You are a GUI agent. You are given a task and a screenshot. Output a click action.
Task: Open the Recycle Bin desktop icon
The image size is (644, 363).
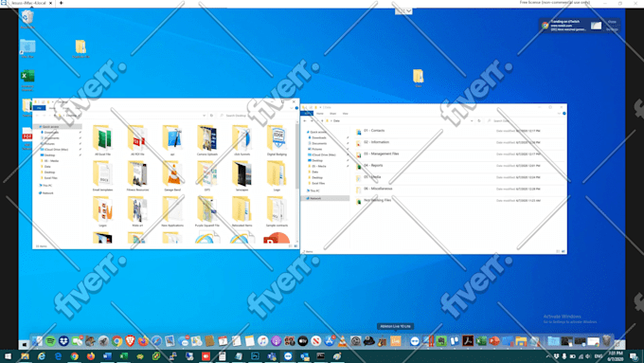coord(27,19)
